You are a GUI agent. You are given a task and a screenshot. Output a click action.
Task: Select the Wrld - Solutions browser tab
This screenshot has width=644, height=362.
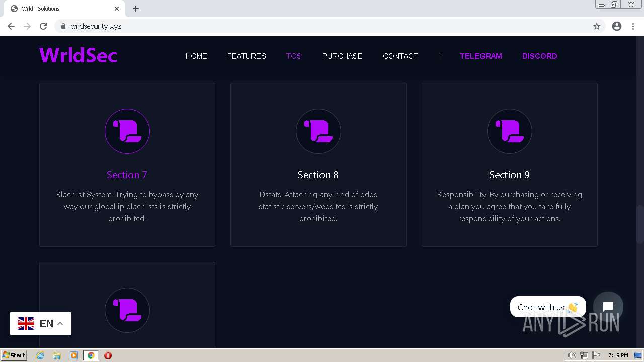tap(64, 9)
